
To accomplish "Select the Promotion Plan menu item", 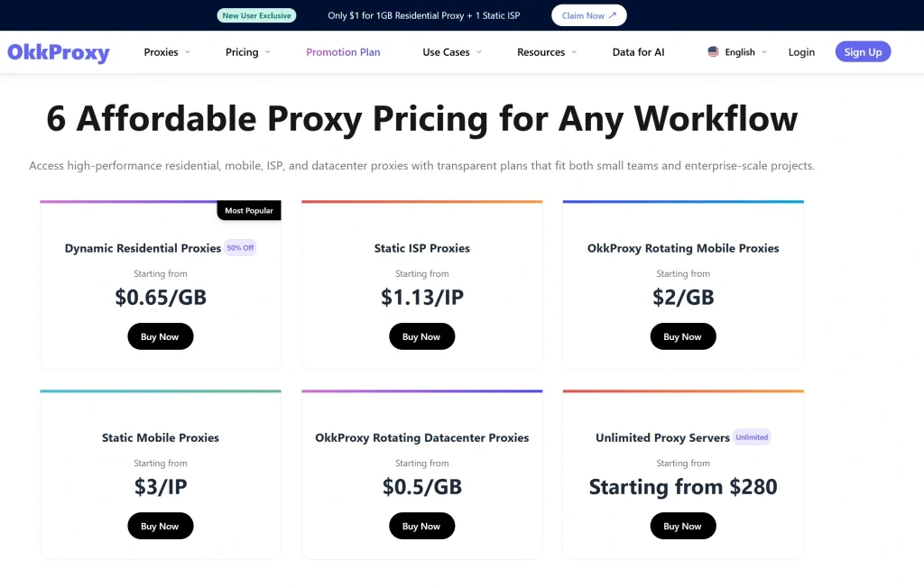I will point(343,52).
